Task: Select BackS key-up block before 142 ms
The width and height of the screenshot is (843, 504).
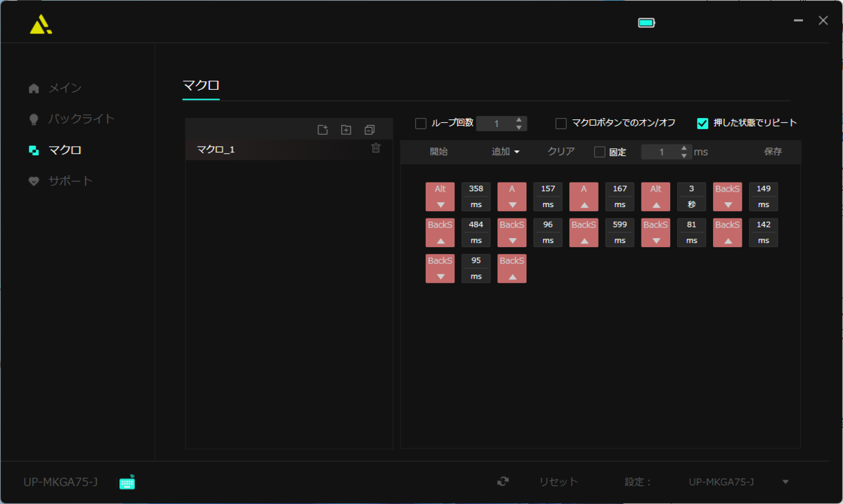Action: pyautogui.click(x=727, y=233)
